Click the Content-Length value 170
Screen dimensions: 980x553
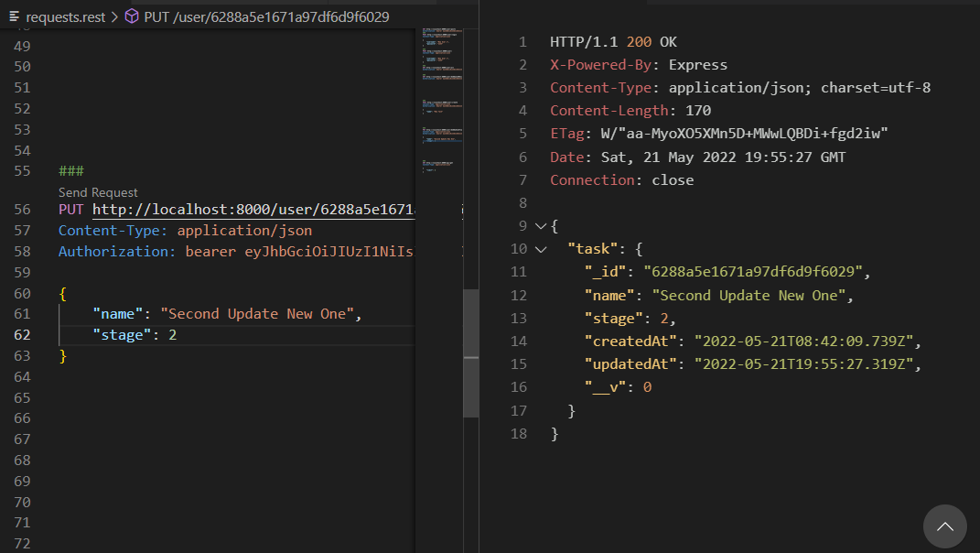(698, 111)
